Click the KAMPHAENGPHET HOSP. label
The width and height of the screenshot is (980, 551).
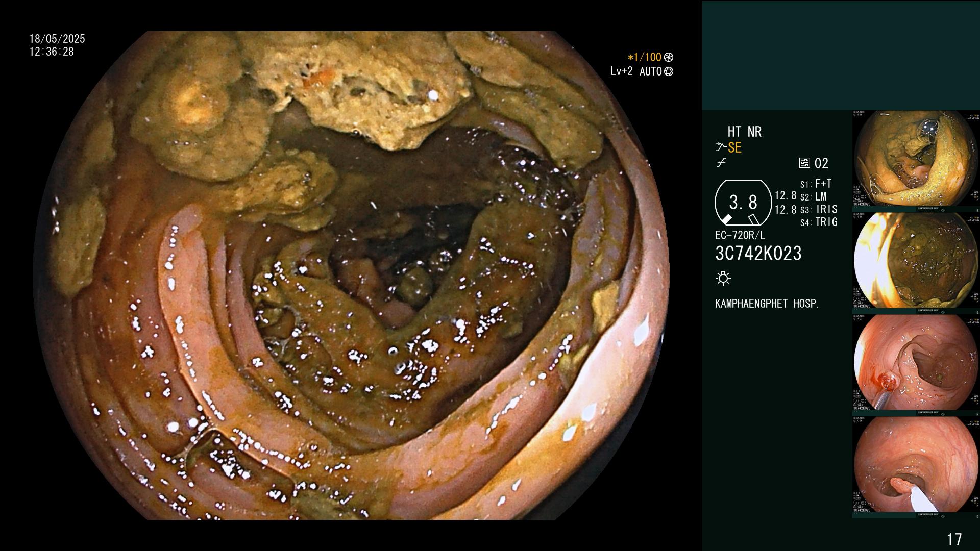click(x=767, y=304)
